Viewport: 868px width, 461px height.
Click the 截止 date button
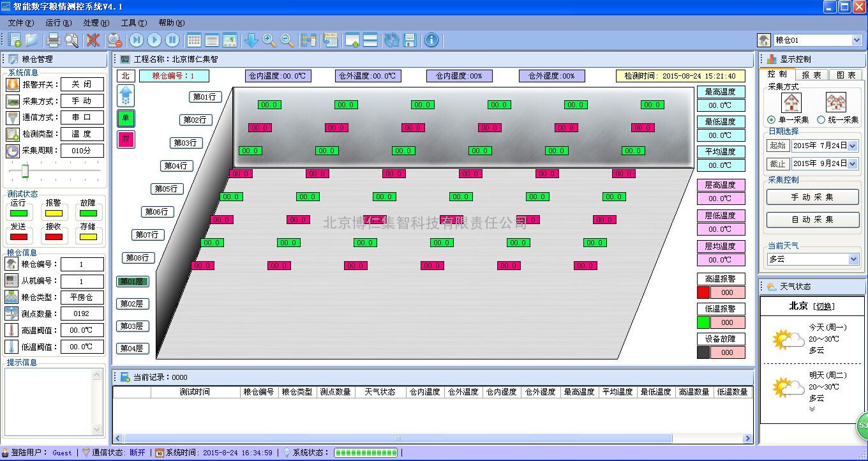pos(777,163)
